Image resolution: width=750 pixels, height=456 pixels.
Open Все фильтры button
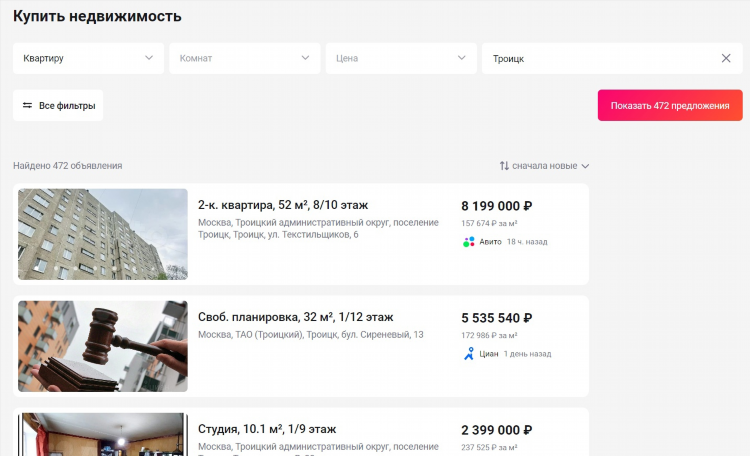(x=58, y=105)
